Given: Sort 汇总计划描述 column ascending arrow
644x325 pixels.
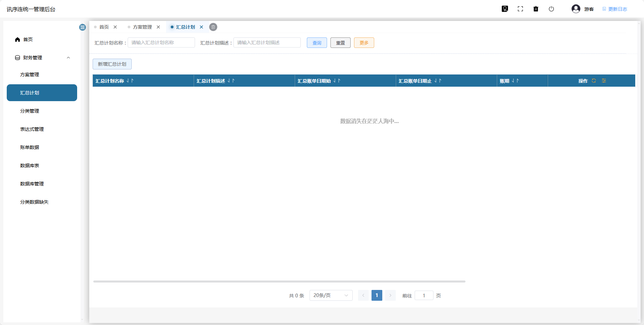Looking at the screenshot, I should coord(233,81).
